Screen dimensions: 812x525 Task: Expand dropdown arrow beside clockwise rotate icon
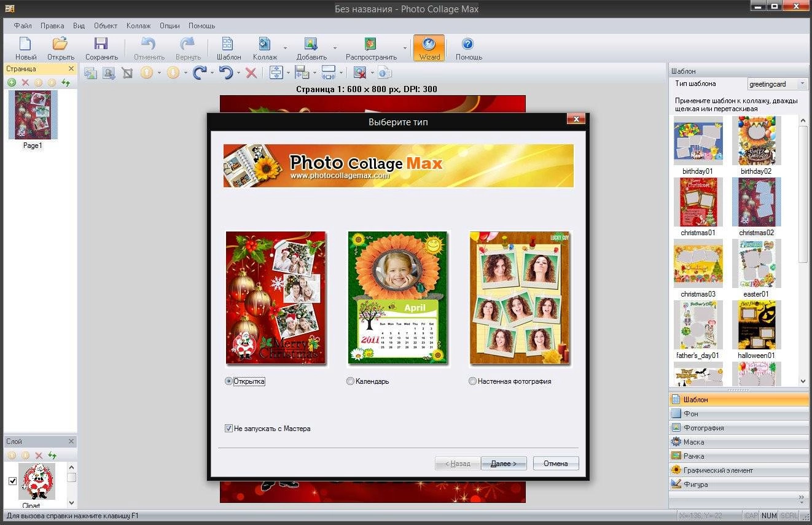click(213, 73)
